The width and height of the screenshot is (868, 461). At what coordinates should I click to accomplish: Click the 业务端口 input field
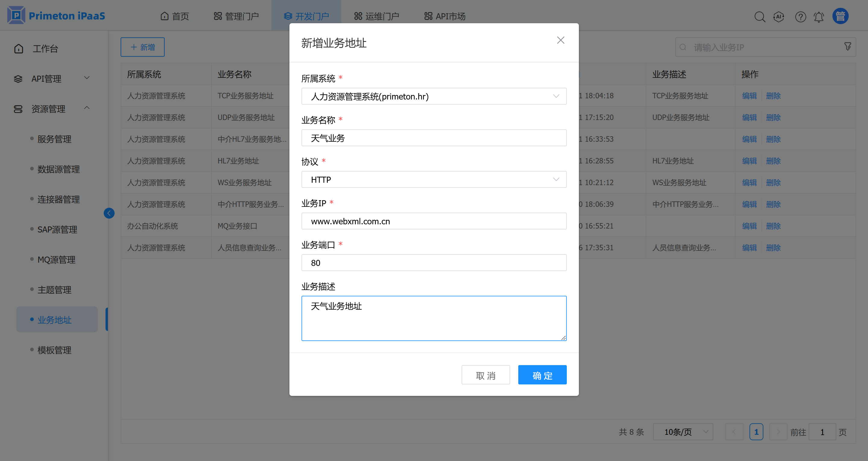(434, 263)
